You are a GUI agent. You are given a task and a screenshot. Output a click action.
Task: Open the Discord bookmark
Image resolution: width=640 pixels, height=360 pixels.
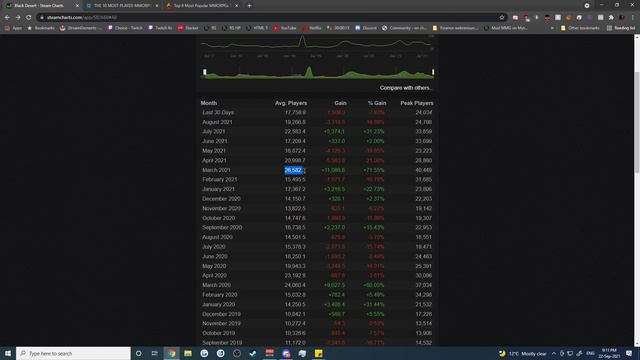366,28
